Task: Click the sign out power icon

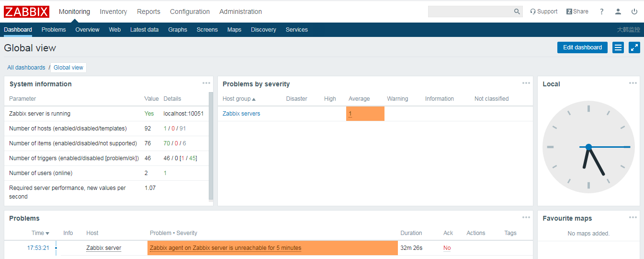Action: (x=634, y=12)
